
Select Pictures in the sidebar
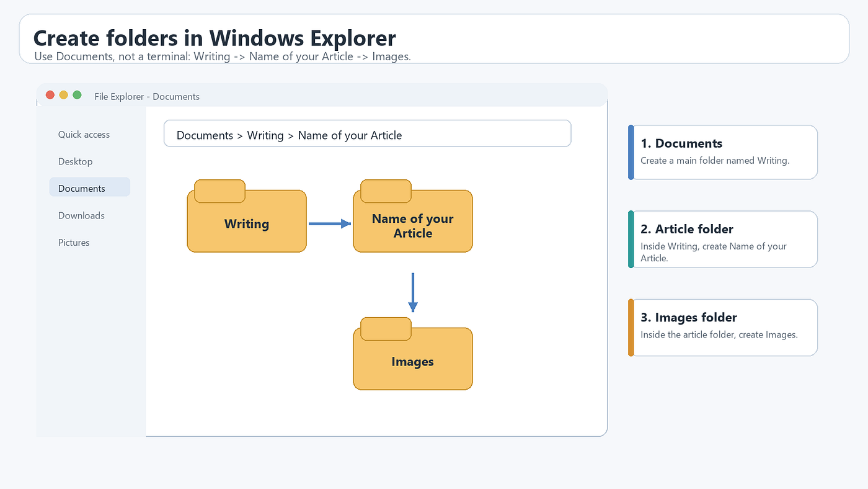[x=74, y=243]
